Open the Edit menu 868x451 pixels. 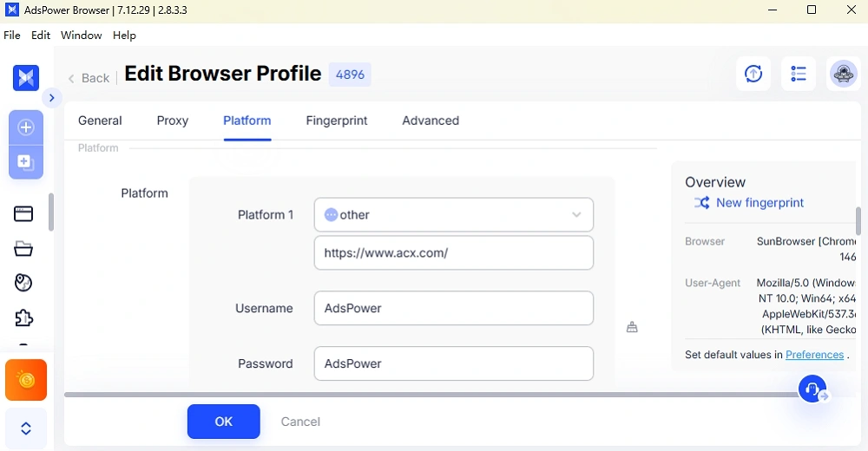point(41,36)
